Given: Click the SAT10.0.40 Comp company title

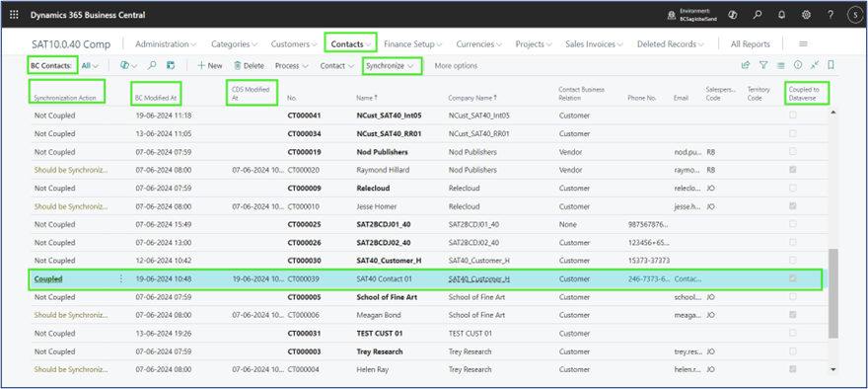Looking at the screenshot, I should tap(70, 44).
